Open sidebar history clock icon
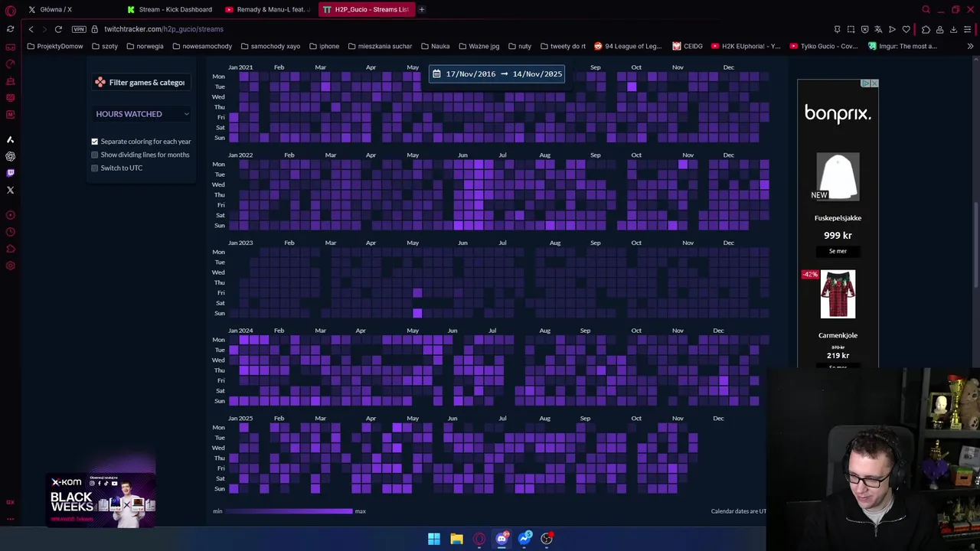 pyautogui.click(x=10, y=232)
